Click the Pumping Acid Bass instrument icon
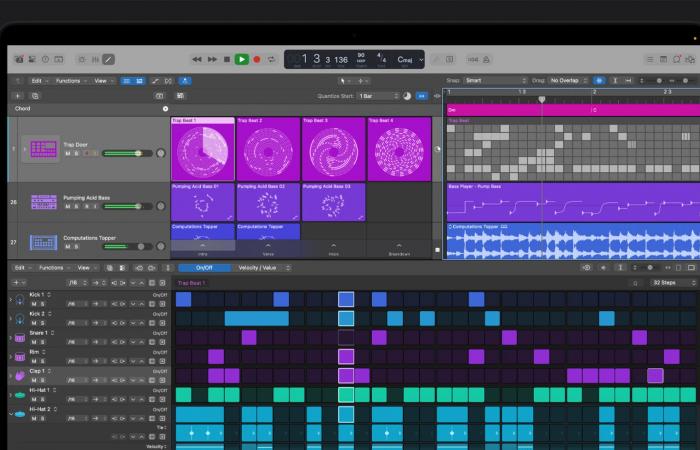Image resolution: width=700 pixels, height=450 pixels. (x=43, y=202)
